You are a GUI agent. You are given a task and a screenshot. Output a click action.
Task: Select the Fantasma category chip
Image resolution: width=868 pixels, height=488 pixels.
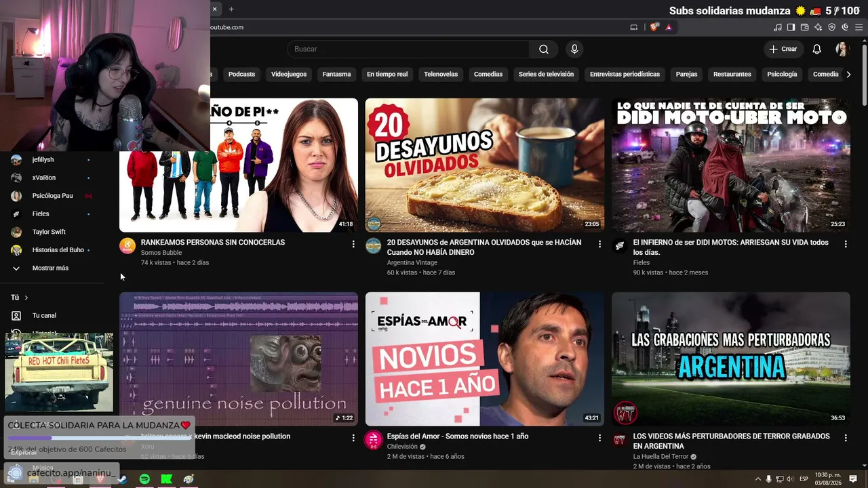coord(336,74)
